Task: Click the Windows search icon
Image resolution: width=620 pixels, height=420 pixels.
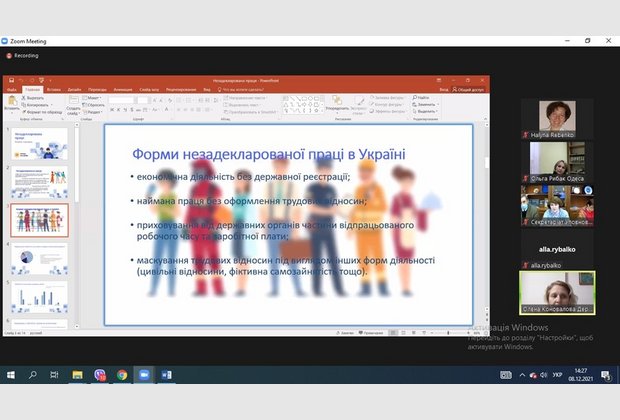Action: (x=33, y=375)
